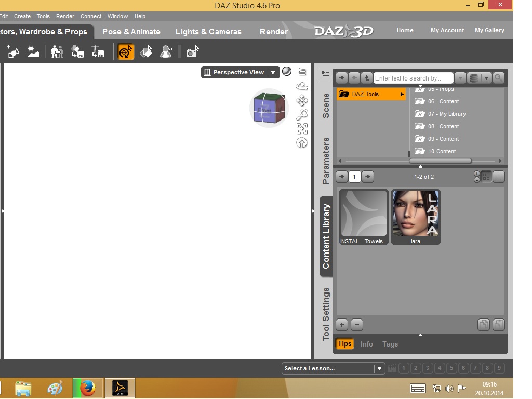Switch to the Scene pane tab

click(x=326, y=105)
